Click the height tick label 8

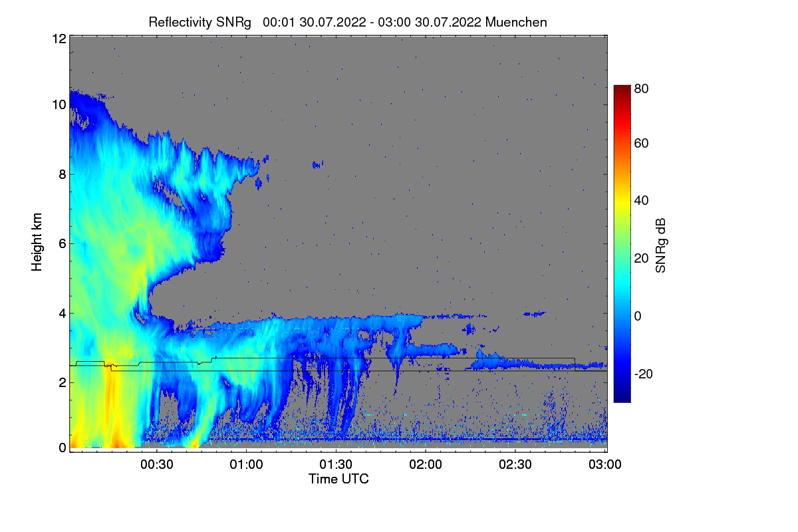click(61, 174)
